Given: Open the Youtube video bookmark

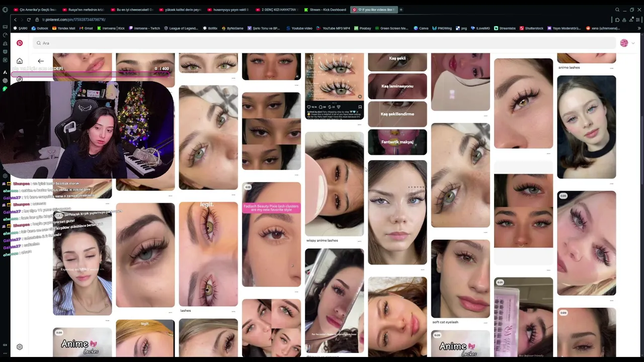Looking at the screenshot, I should point(299,28).
